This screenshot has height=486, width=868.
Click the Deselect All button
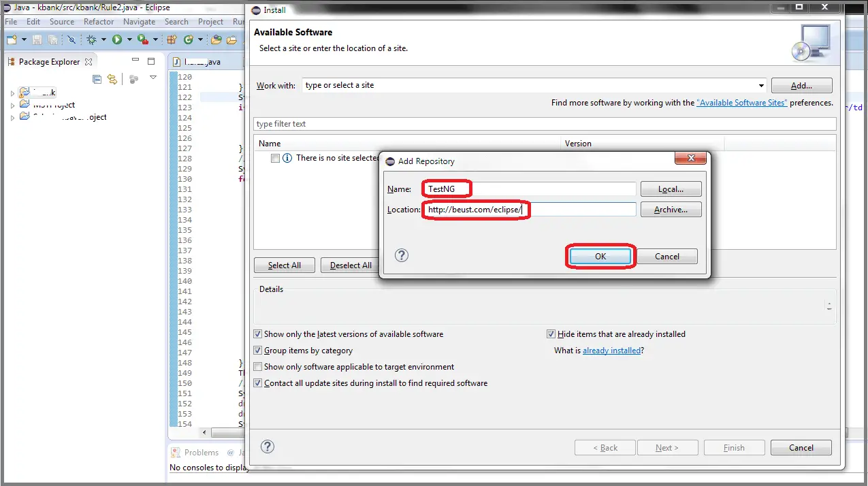click(x=351, y=265)
